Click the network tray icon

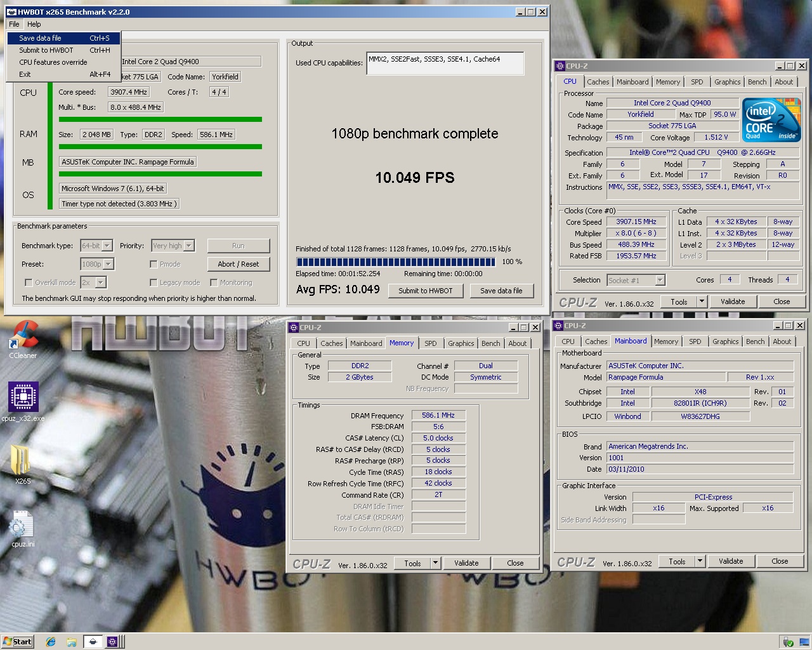tap(803, 642)
